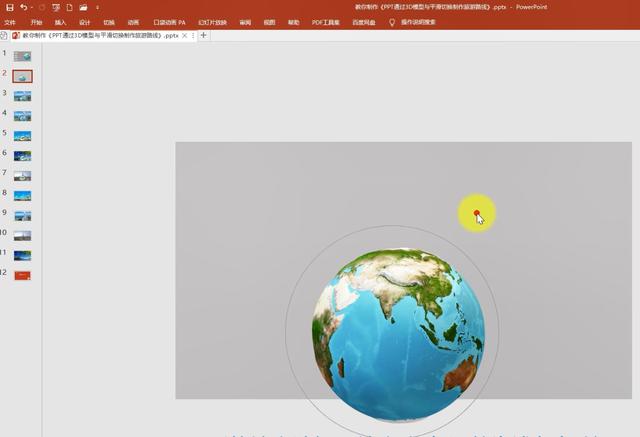The height and width of the screenshot is (437, 640).
Task: Select slide 1 thumbnail
Action: [22, 56]
